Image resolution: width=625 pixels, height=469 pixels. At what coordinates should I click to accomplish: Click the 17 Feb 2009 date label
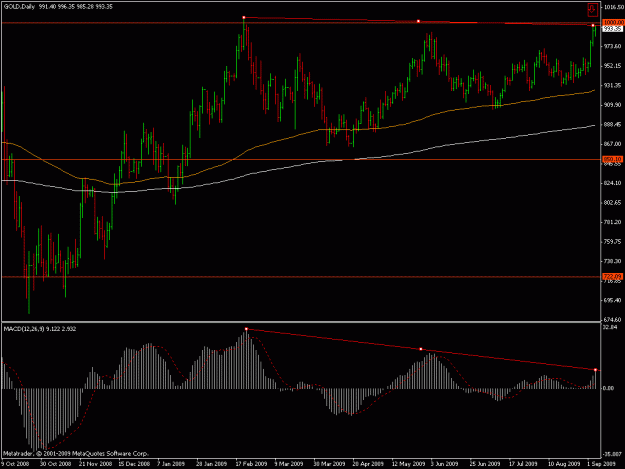(251, 464)
